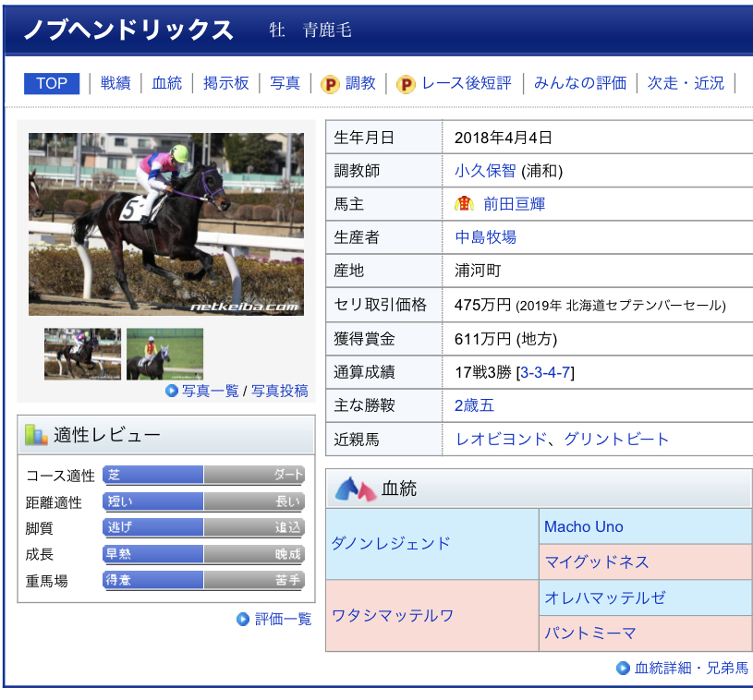The image size is (753, 700).
Task: Open 評価一覧 link
Action: coord(284,619)
